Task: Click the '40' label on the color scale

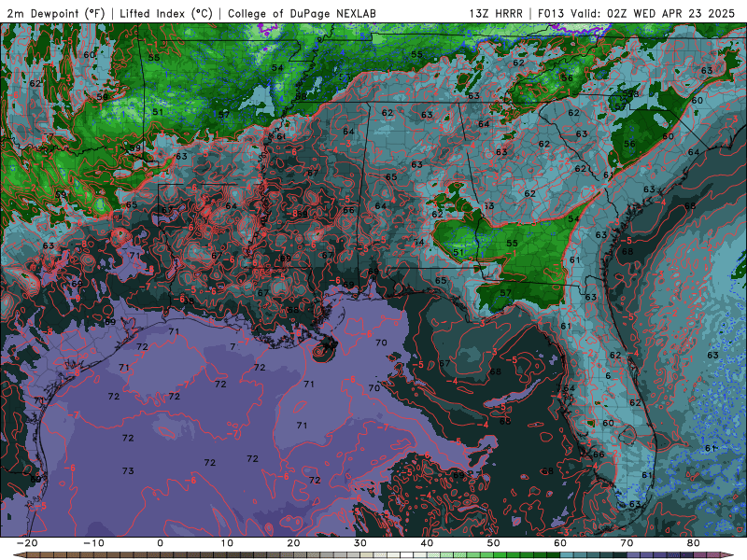Action: [427, 543]
